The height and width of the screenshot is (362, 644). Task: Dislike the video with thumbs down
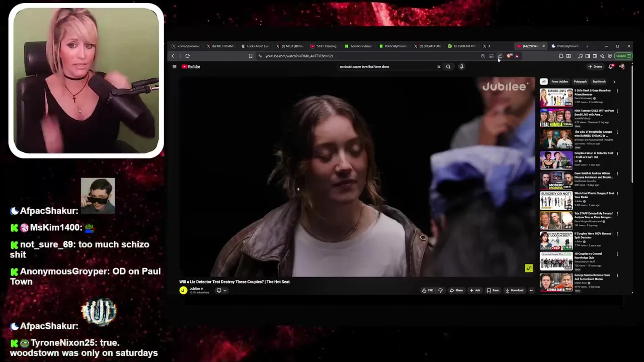[x=440, y=290]
